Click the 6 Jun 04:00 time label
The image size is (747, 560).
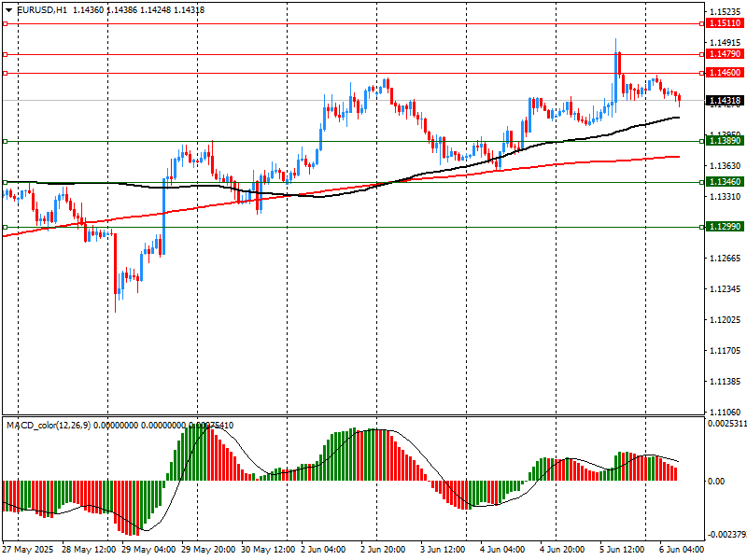(x=679, y=550)
